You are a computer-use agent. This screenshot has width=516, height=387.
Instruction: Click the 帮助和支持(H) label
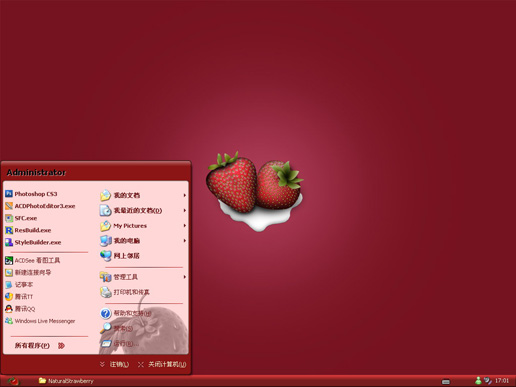pyautogui.click(x=132, y=313)
